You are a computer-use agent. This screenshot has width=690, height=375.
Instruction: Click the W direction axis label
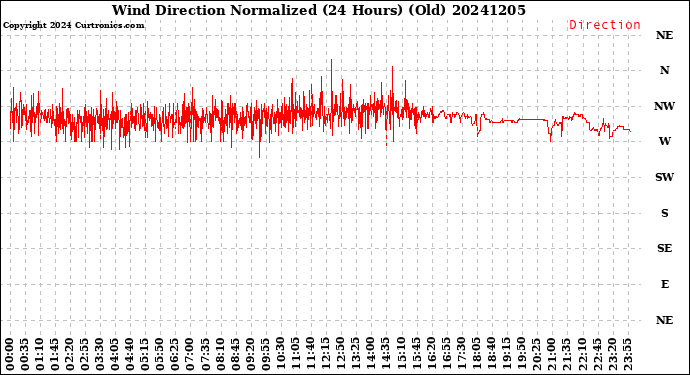[664, 141]
